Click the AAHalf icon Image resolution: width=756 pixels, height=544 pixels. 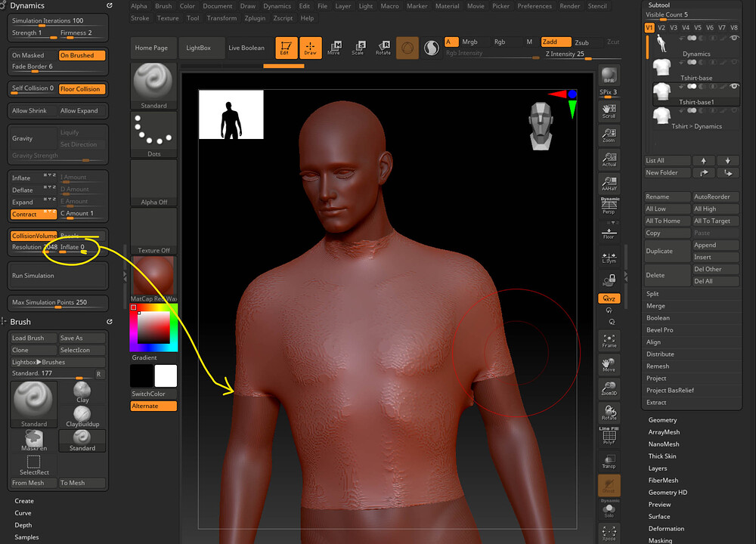(x=609, y=184)
